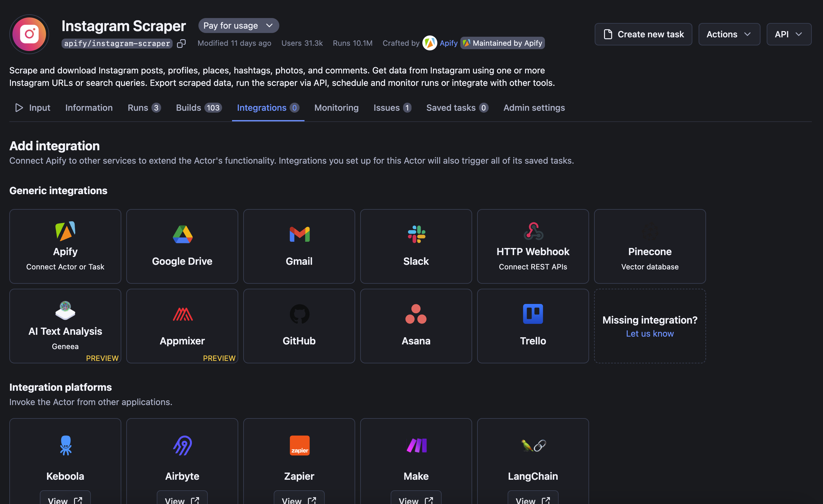Viewport: 823px width, 504px height.
Task: Select the Gmail integration icon
Action: click(x=299, y=234)
